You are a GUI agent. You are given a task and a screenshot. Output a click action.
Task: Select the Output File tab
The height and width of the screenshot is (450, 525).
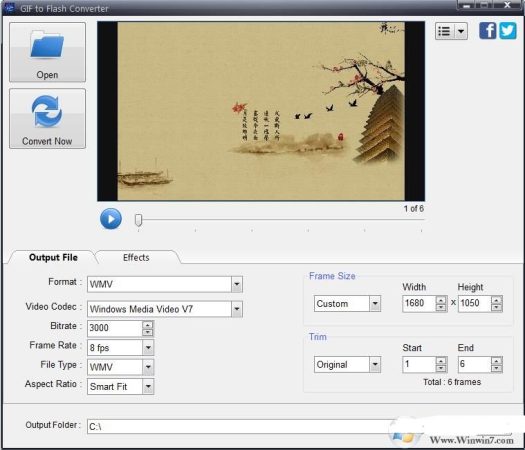click(x=53, y=257)
